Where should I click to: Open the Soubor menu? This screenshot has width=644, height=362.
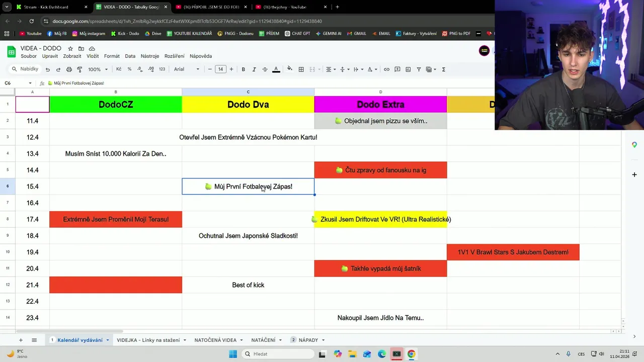pyautogui.click(x=29, y=56)
